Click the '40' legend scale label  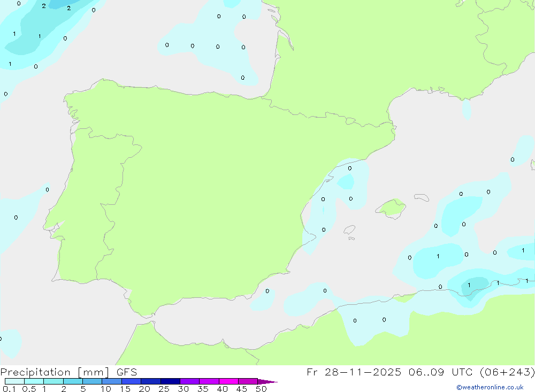pyautogui.click(x=222, y=389)
